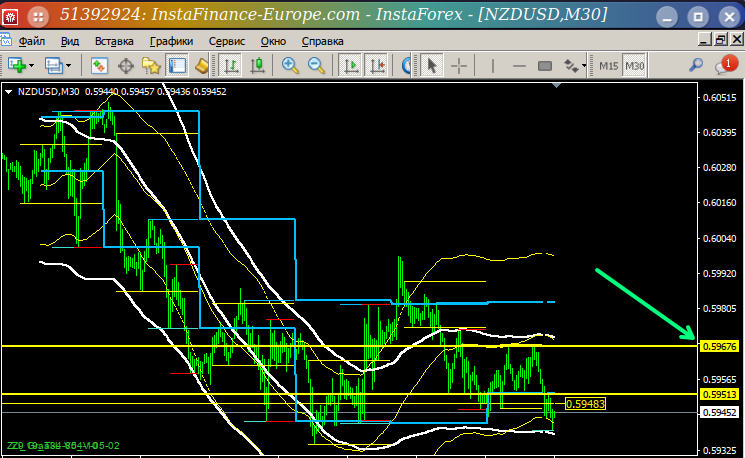The width and height of the screenshot is (745, 458).
Task: Toggle the Navigator panel star-folder icon
Action: pos(151,65)
